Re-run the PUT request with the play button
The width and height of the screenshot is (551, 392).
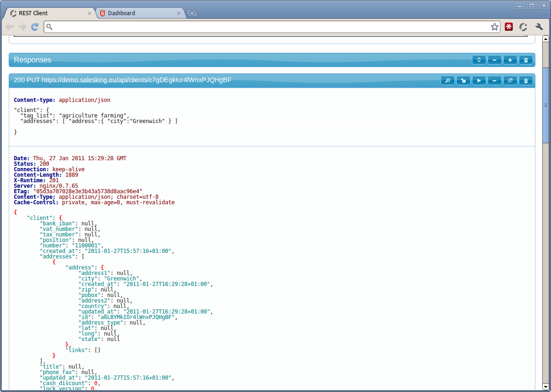coord(479,81)
